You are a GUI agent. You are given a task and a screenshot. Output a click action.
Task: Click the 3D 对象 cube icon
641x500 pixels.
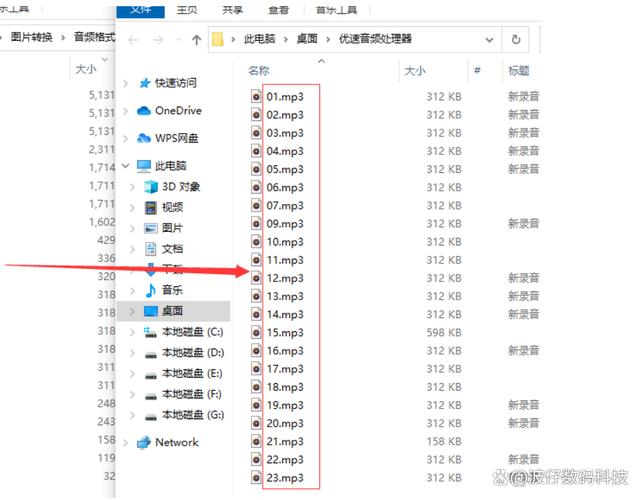pos(151,187)
